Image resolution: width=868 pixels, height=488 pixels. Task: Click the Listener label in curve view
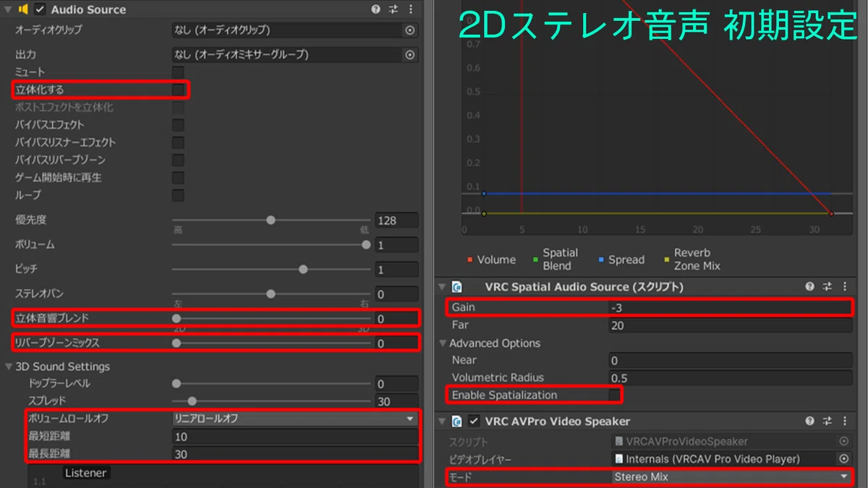[86, 473]
